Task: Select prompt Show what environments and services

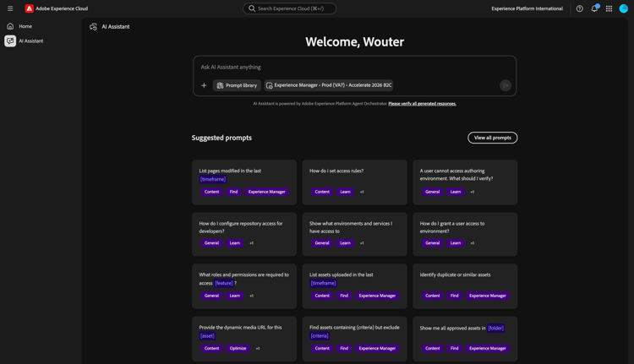Action: (x=354, y=234)
